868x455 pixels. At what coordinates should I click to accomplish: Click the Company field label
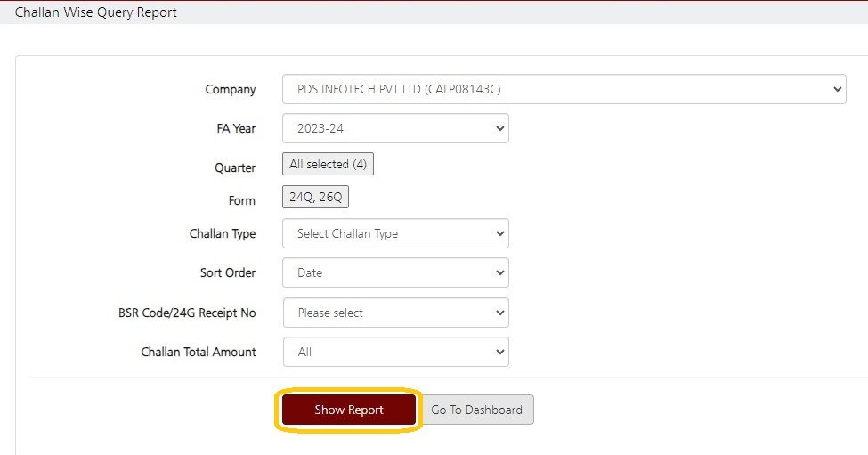pos(230,89)
